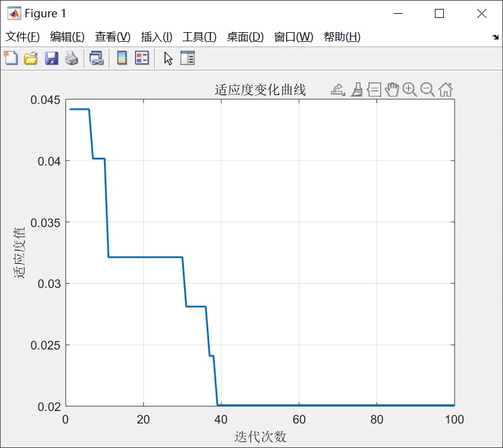Viewport: 503px width, 448px height.
Task: Click the axes export icon
Action: (338, 90)
